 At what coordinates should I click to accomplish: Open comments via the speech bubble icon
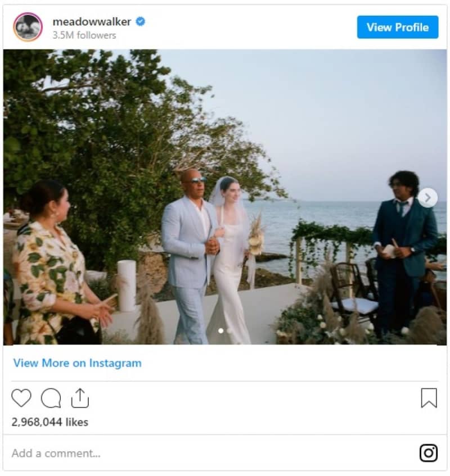51,398
